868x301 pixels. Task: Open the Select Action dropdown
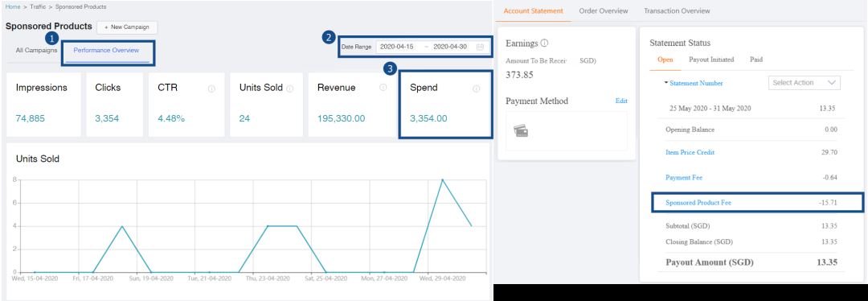tap(805, 83)
